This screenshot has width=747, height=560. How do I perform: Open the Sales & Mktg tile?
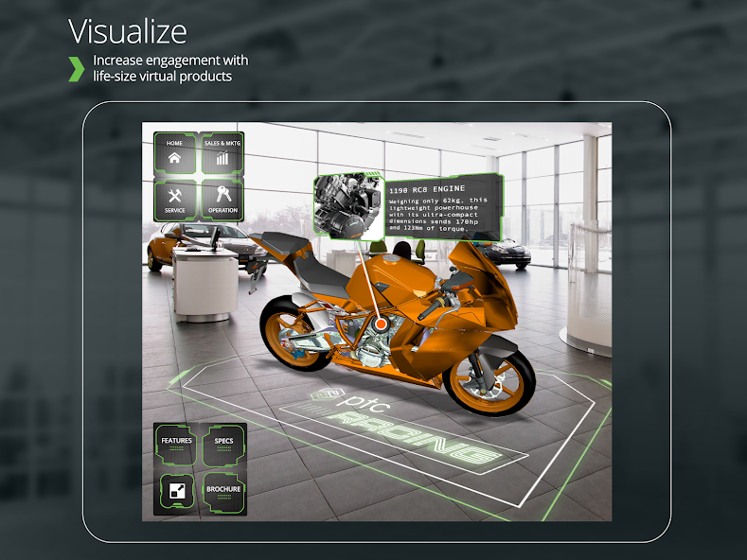222,153
